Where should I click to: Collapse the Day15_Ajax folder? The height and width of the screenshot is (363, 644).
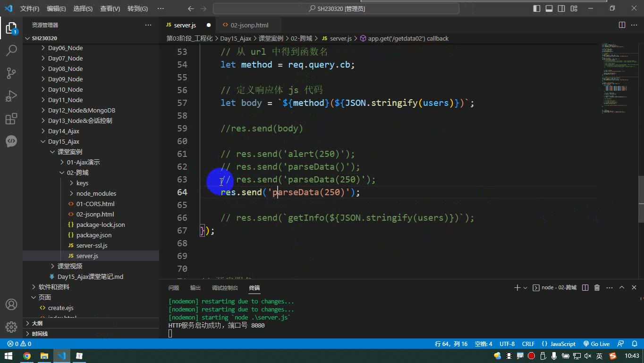click(64, 141)
